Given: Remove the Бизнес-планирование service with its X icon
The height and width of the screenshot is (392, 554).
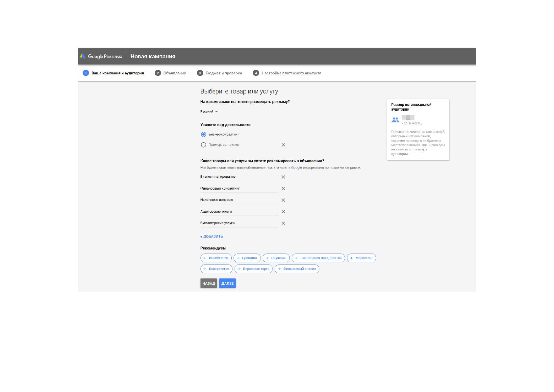Looking at the screenshot, I should (x=283, y=177).
